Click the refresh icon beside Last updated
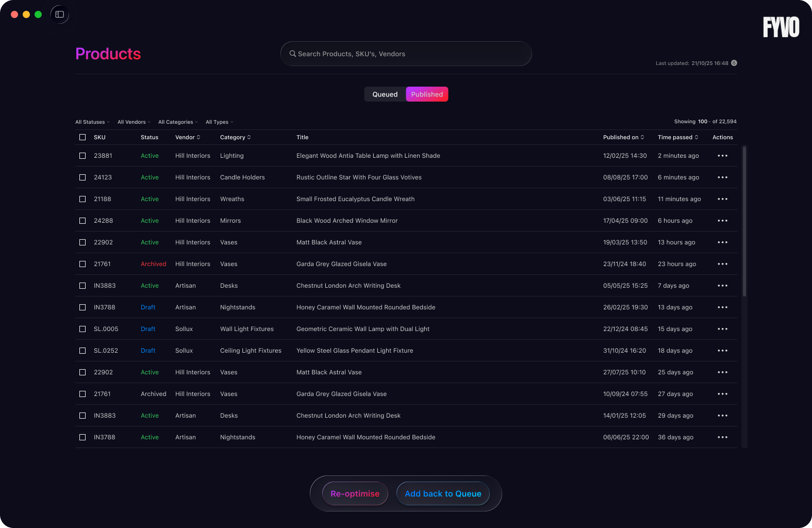 coord(734,63)
